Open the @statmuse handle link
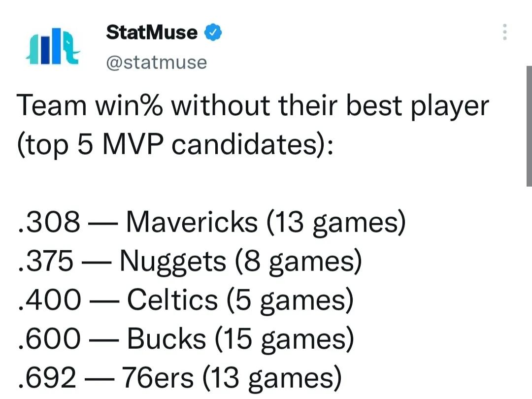 [157, 63]
